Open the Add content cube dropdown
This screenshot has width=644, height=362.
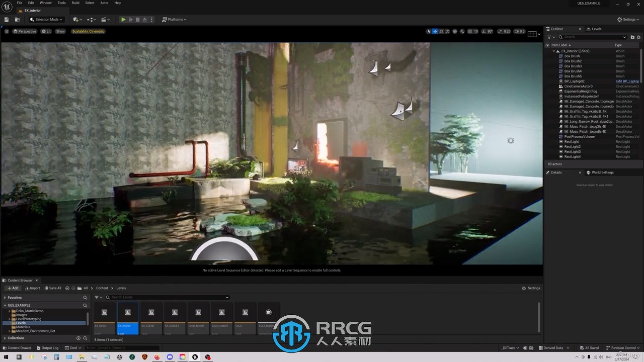(77, 20)
